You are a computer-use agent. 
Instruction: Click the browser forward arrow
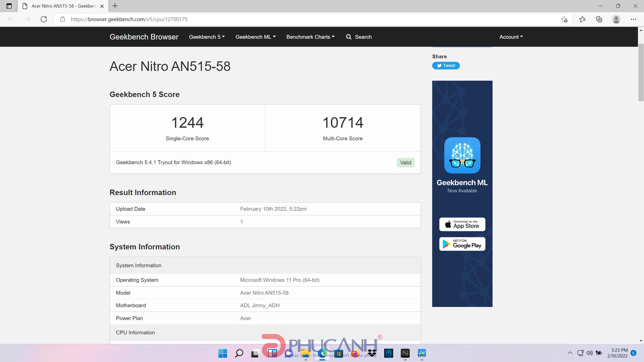point(27,19)
